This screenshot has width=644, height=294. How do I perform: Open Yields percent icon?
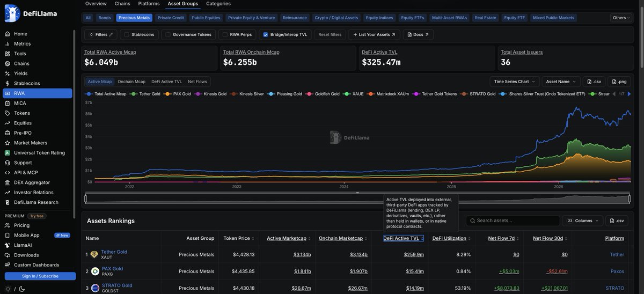(x=8, y=73)
